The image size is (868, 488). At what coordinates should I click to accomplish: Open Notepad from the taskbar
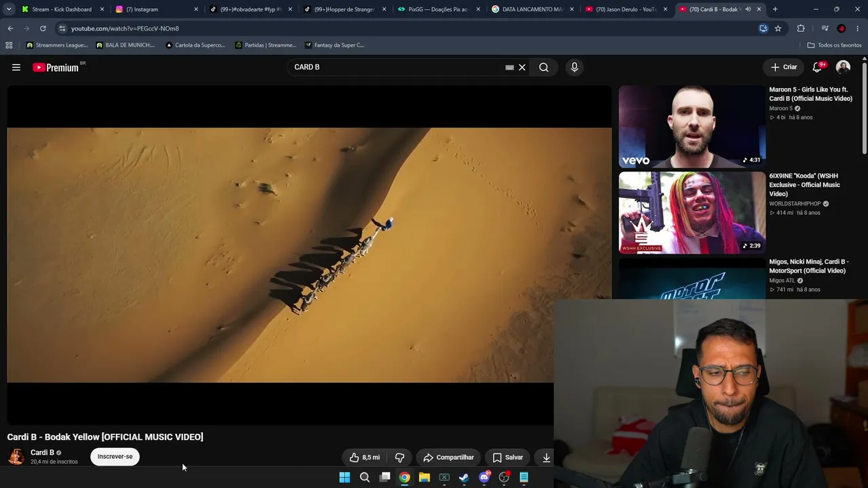click(x=524, y=477)
